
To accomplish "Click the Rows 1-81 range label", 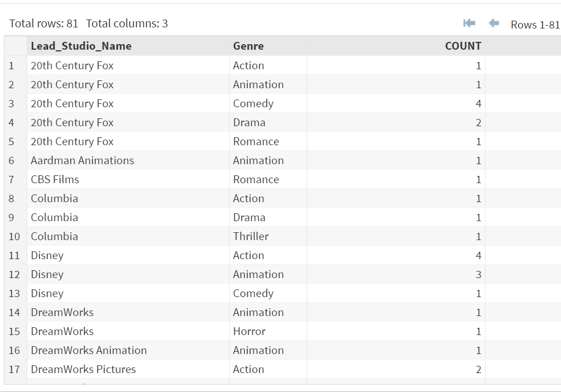I will [535, 25].
